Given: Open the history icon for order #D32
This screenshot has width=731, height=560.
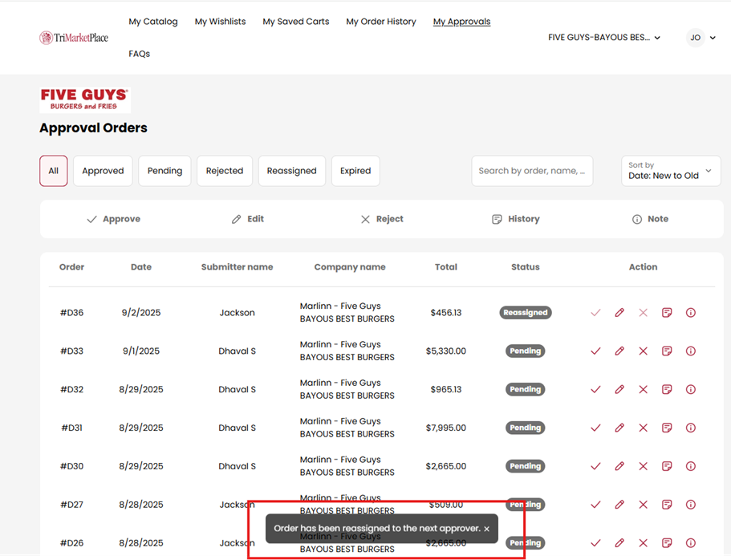Looking at the screenshot, I should click(x=667, y=390).
